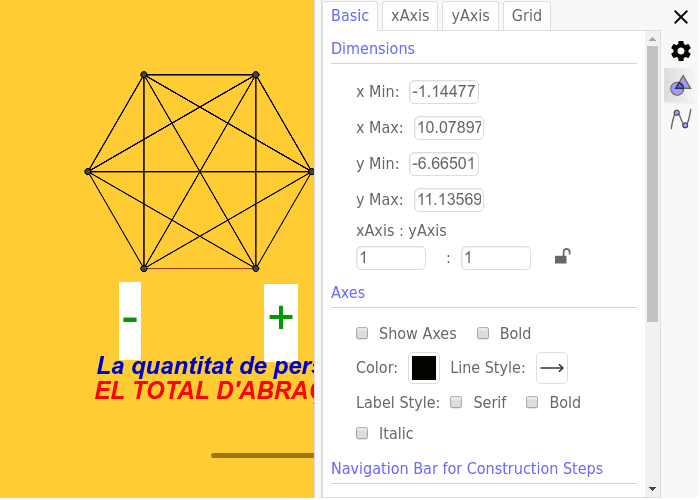
Task: Switch to the yAxis tab
Action: point(470,16)
